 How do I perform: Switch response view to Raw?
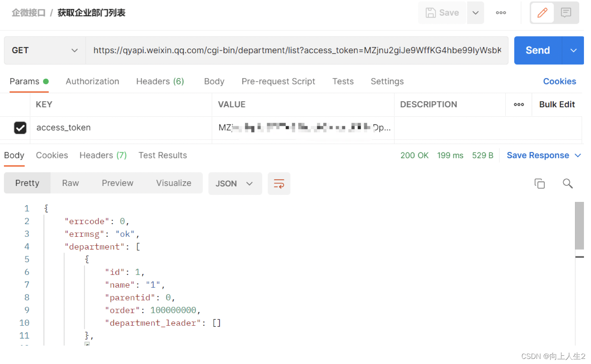pos(70,183)
